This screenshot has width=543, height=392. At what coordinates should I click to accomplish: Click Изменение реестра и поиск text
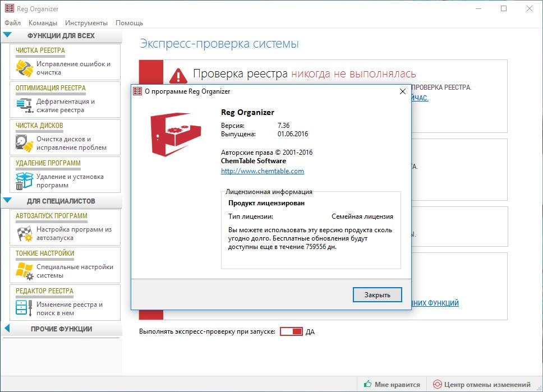coord(70,308)
